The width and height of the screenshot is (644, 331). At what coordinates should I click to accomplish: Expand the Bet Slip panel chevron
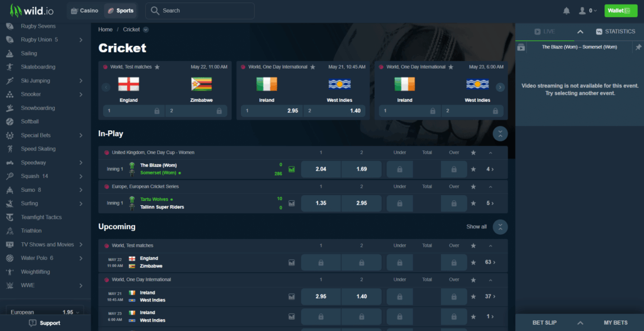[580, 323]
